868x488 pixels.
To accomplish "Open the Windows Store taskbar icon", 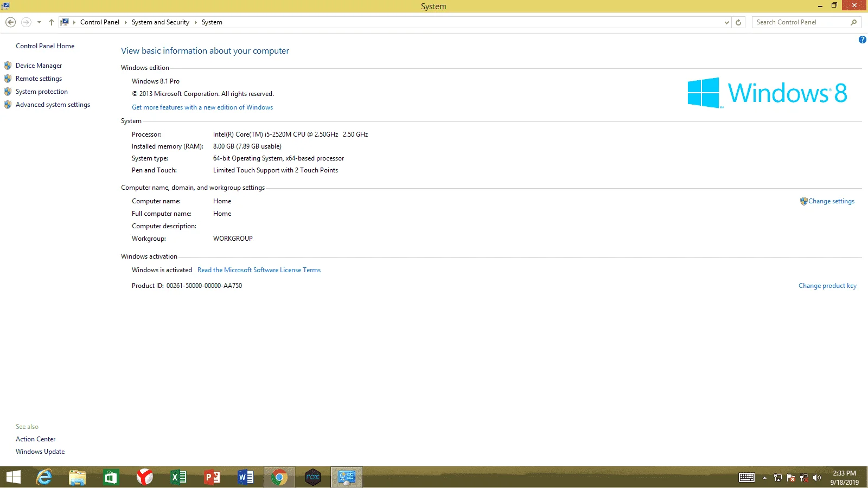I will 111,477.
